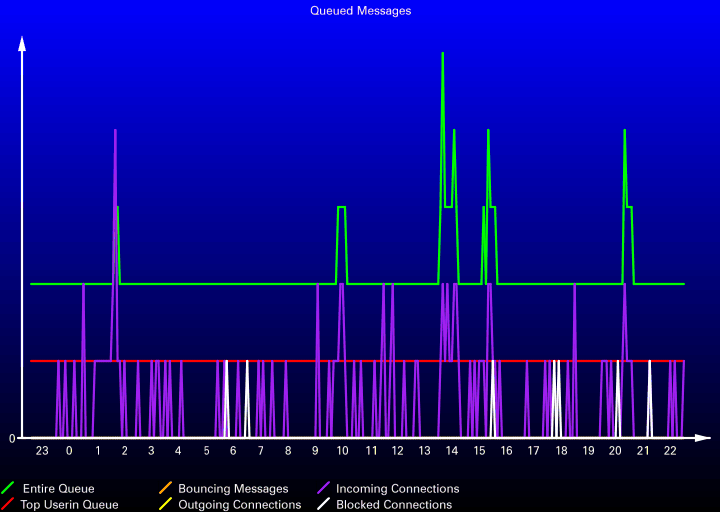Select the Top Userin Queue legend label

click(69, 505)
